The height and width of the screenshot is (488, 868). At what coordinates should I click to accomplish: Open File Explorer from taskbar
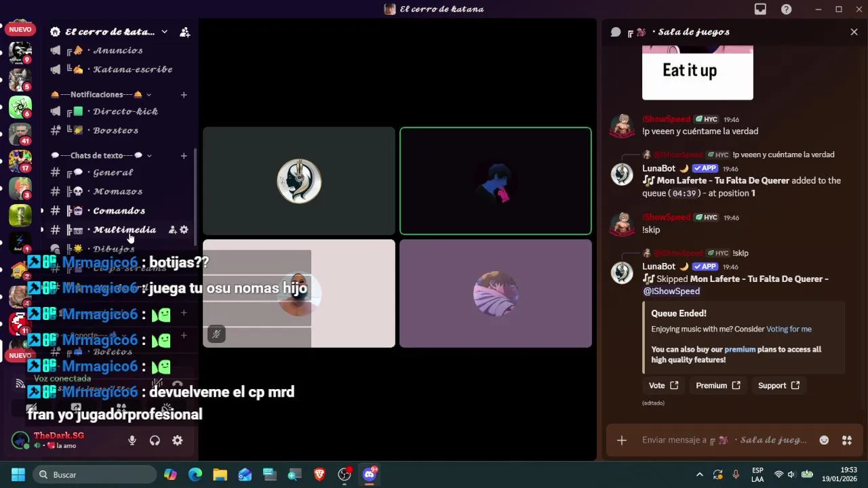pos(220,474)
